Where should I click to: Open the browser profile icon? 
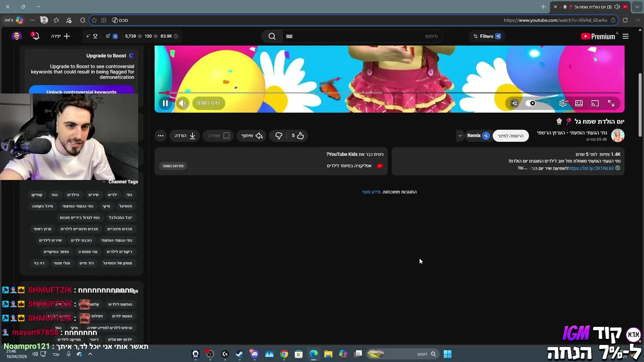click(44, 20)
